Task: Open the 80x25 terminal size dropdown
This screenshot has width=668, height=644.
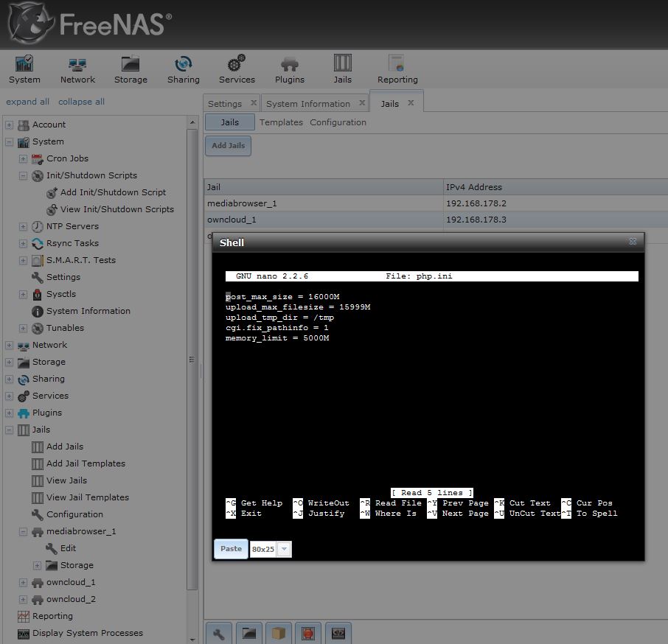Action: click(x=284, y=549)
